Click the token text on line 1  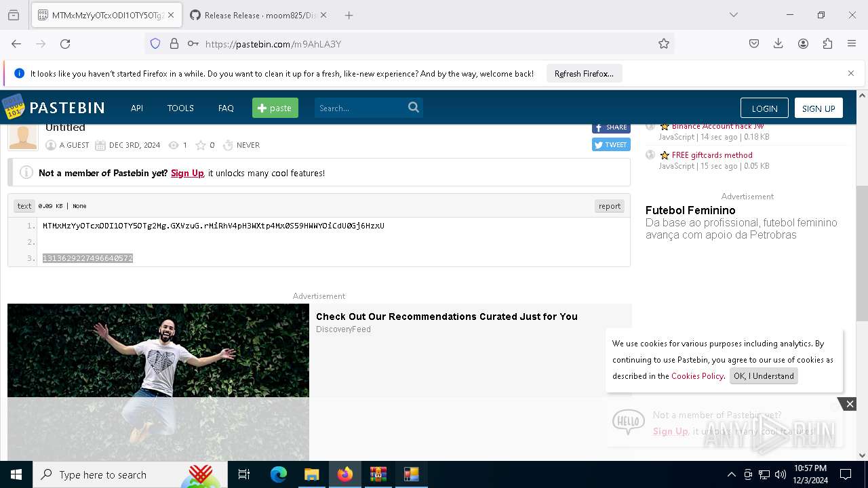[x=214, y=226]
